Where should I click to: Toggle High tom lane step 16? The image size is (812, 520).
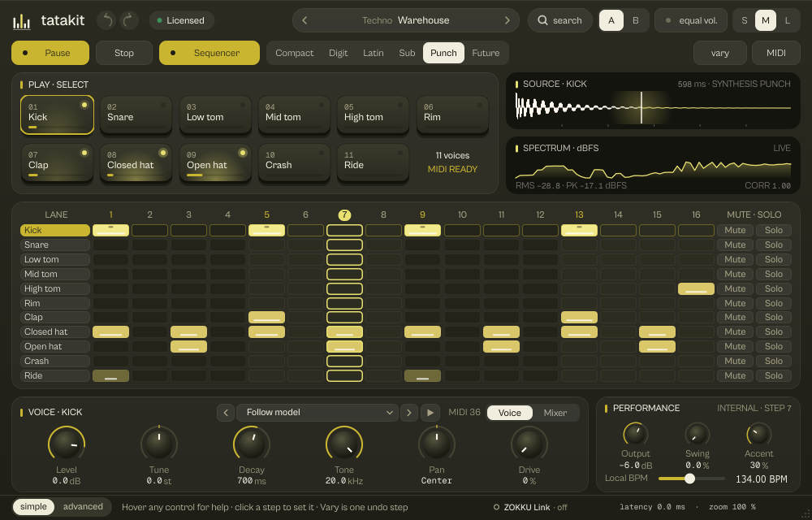point(696,288)
